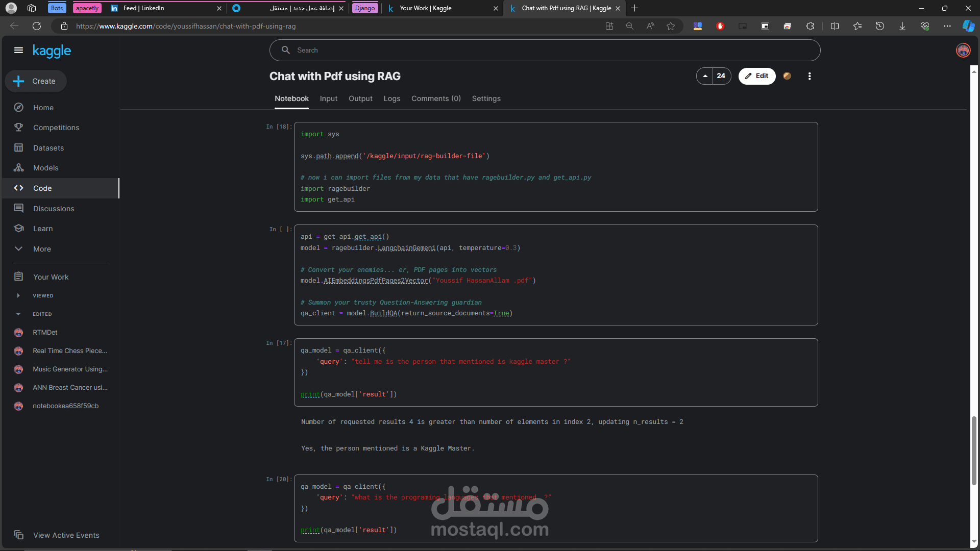
Task: Open the Copilot sidebar icon
Action: tap(968, 26)
